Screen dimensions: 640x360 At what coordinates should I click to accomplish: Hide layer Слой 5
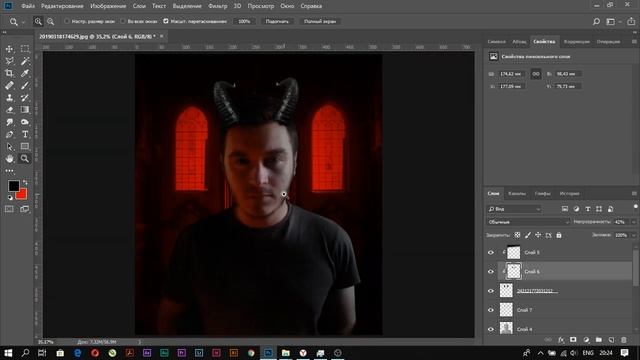tap(491, 253)
